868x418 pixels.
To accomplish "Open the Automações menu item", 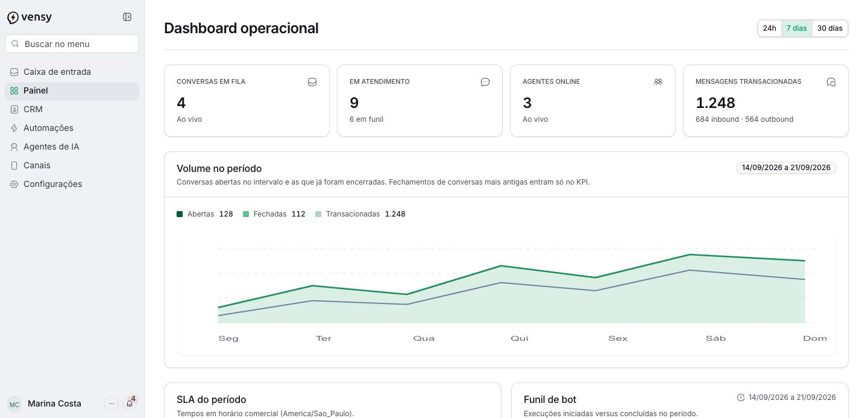I will coord(72,128).
